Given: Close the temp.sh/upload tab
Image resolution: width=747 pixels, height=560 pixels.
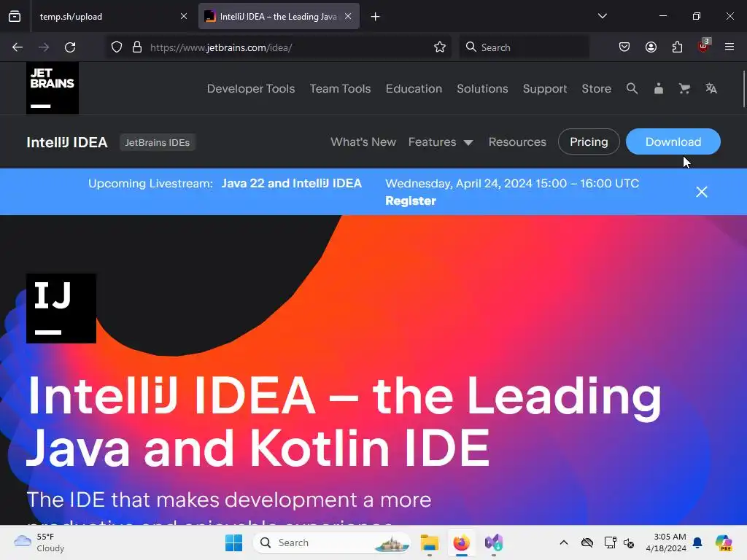Looking at the screenshot, I should [x=183, y=16].
